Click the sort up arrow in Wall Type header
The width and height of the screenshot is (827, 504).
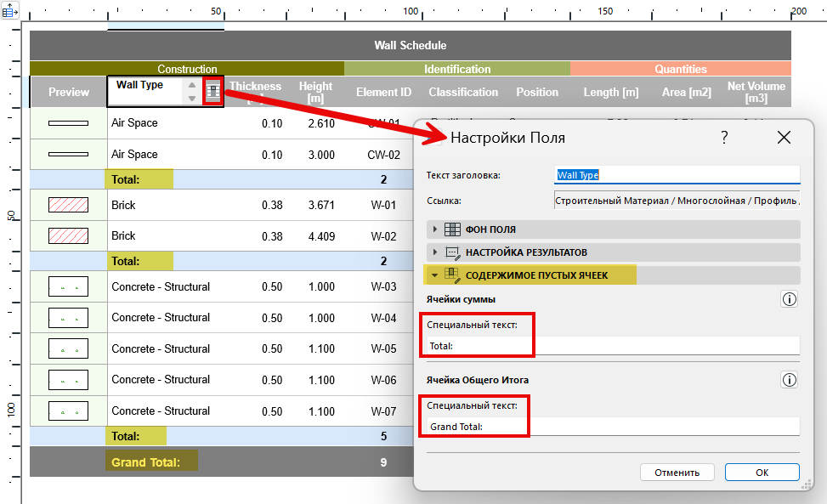(192, 85)
